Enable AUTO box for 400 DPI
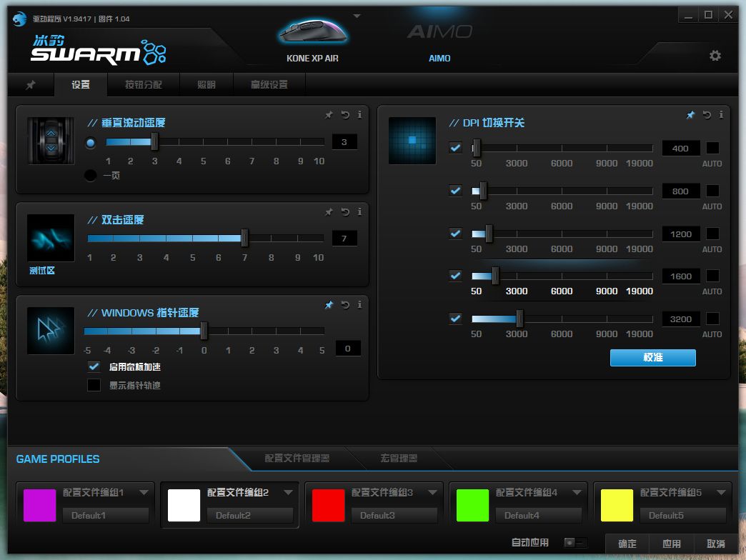Screen dimensions: 746x560 [712, 148]
